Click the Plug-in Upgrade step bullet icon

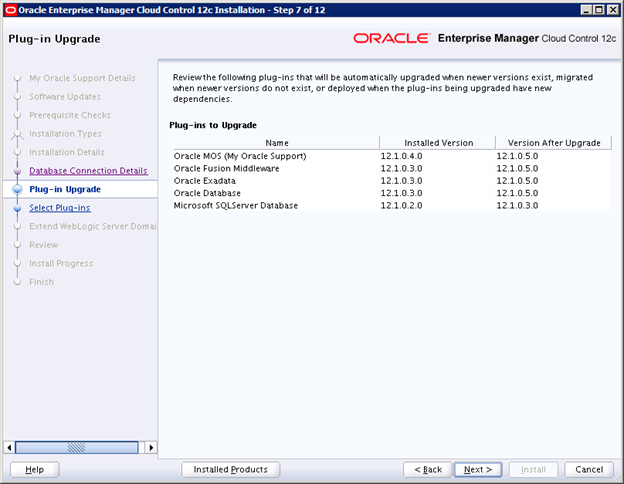(17, 189)
